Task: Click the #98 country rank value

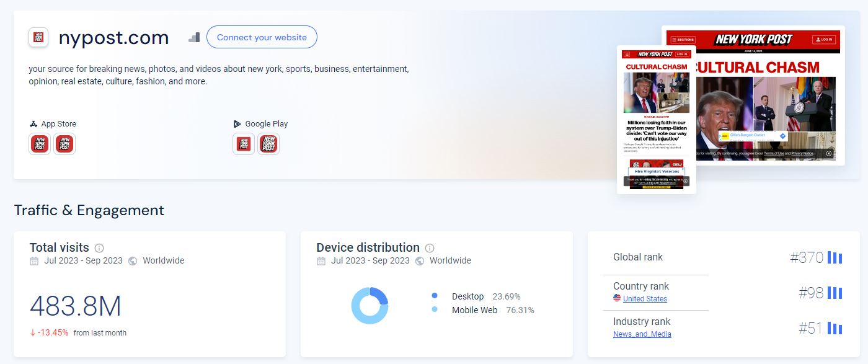Action: [x=811, y=293]
